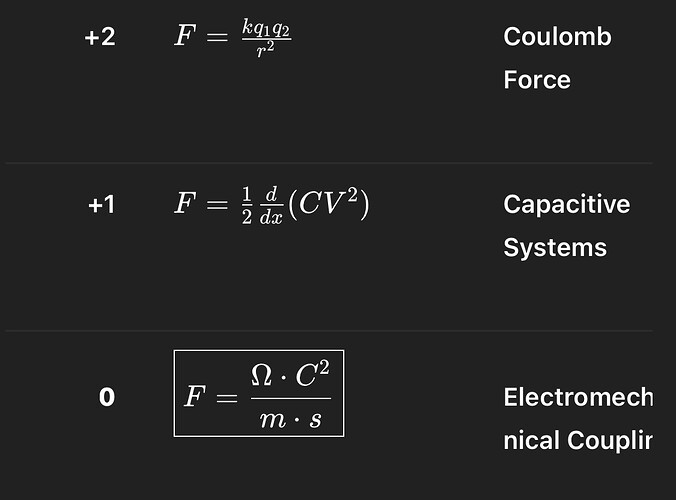Click the r² denominator in Coulomb formula

point(266,49)
